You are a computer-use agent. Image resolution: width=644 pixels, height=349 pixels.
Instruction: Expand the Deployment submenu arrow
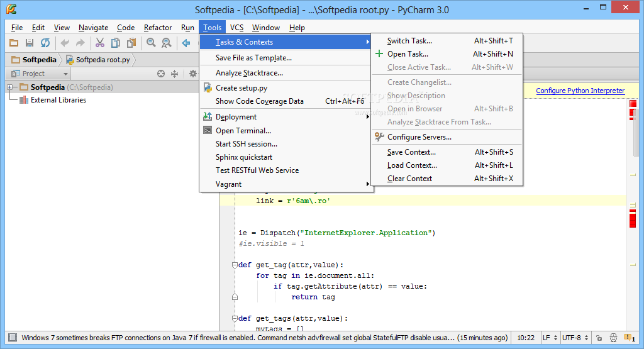pyautogui.click(x=367, y=116)
